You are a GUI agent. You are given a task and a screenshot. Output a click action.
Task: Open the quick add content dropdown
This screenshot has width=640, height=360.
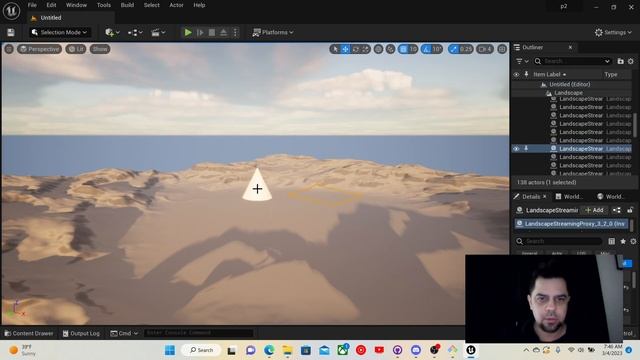pyautogui.click(x=112, y=32)
